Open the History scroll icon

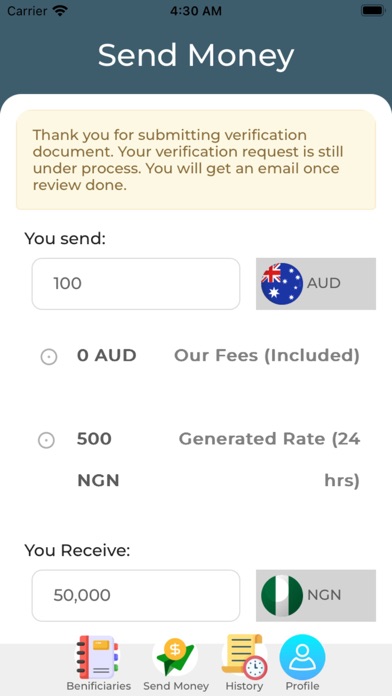244,657
